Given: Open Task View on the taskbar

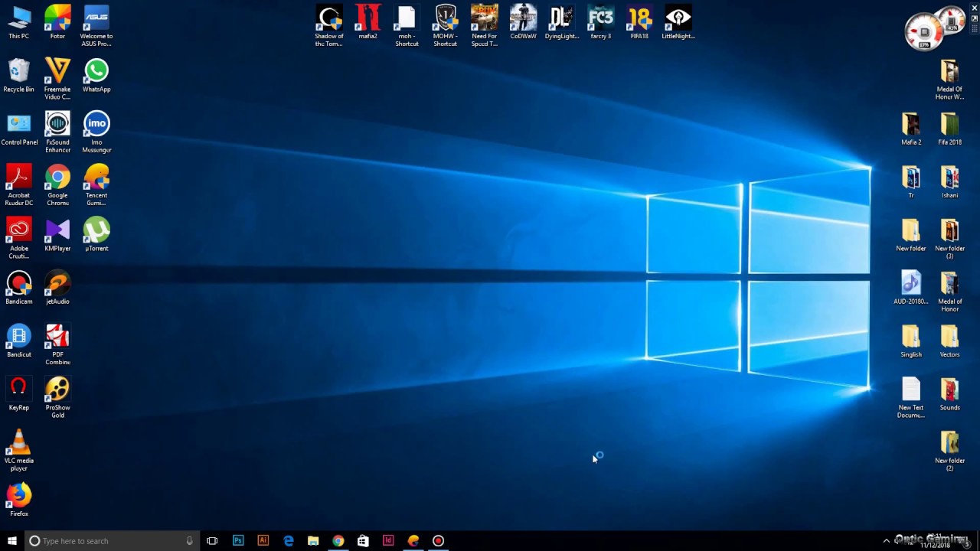Looking at the screenshot, I should tap(212, 540).
